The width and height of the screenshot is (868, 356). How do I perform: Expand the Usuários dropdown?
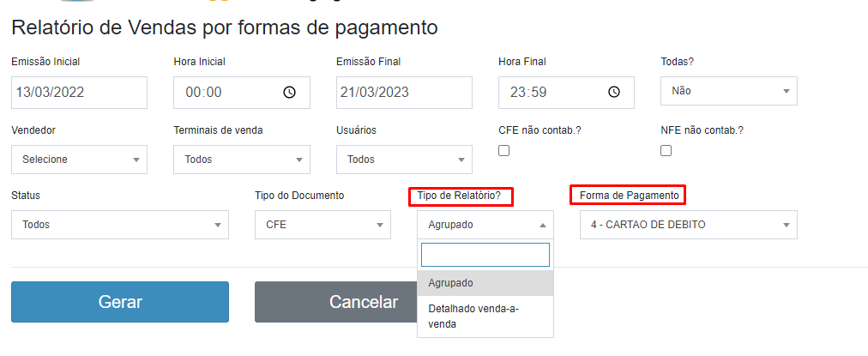coord(404,160)
